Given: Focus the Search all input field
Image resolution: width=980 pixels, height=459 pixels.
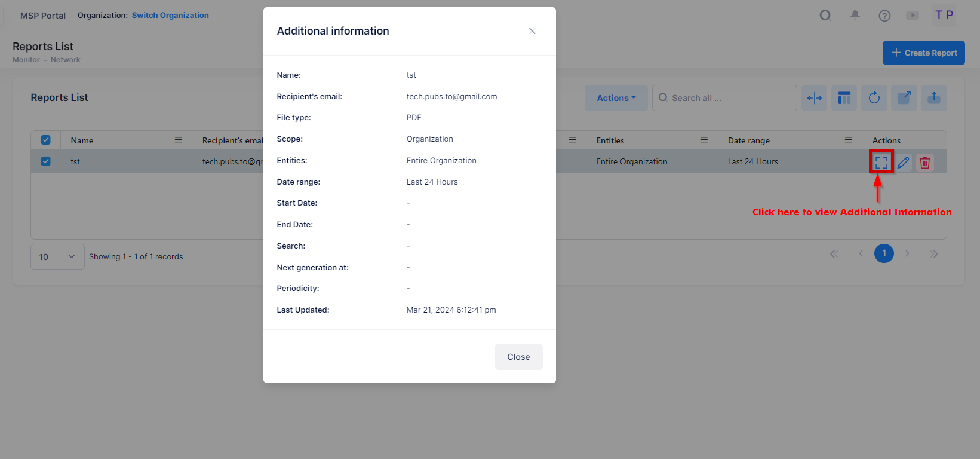Looking at the screenshot, I should (724, 98).
